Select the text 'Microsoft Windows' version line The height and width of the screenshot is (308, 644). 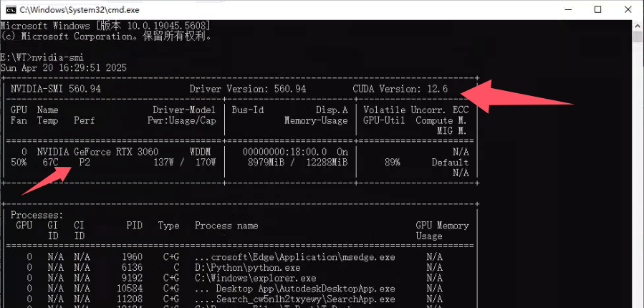105,26
